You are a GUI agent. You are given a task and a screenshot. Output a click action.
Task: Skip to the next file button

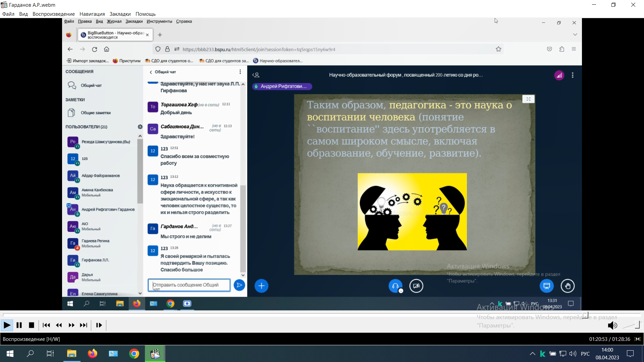click(84, 325)
